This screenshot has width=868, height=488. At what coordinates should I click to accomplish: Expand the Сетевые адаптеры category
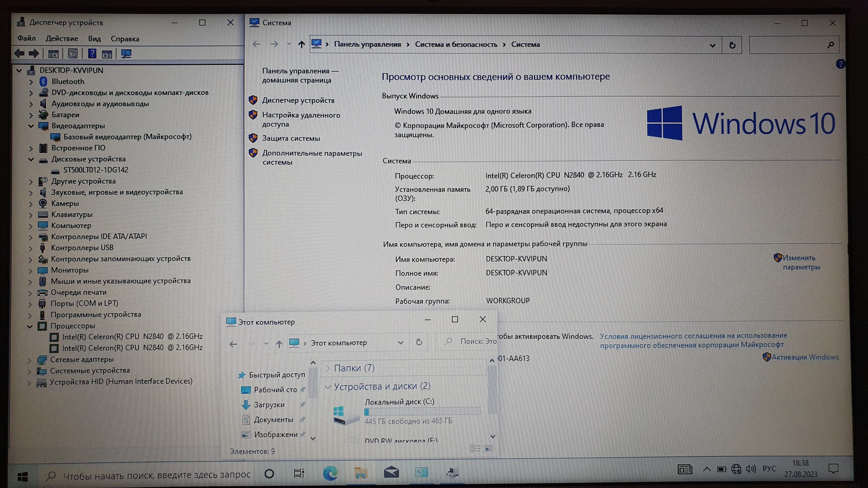29,360
